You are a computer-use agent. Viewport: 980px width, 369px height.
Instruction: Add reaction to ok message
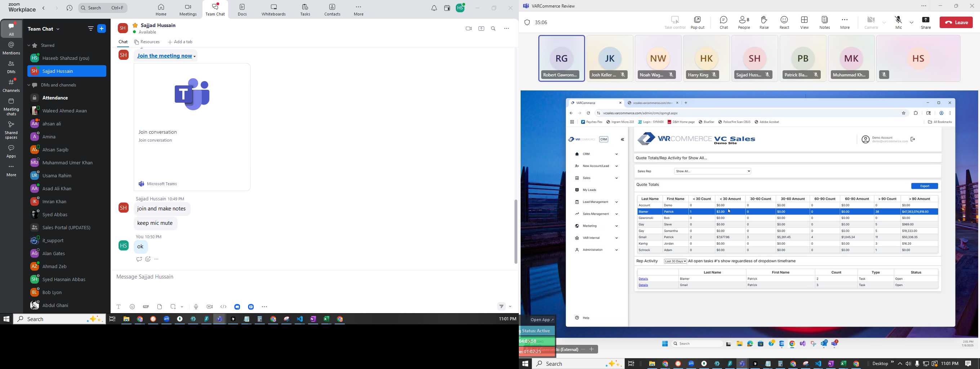pos(148,259)
